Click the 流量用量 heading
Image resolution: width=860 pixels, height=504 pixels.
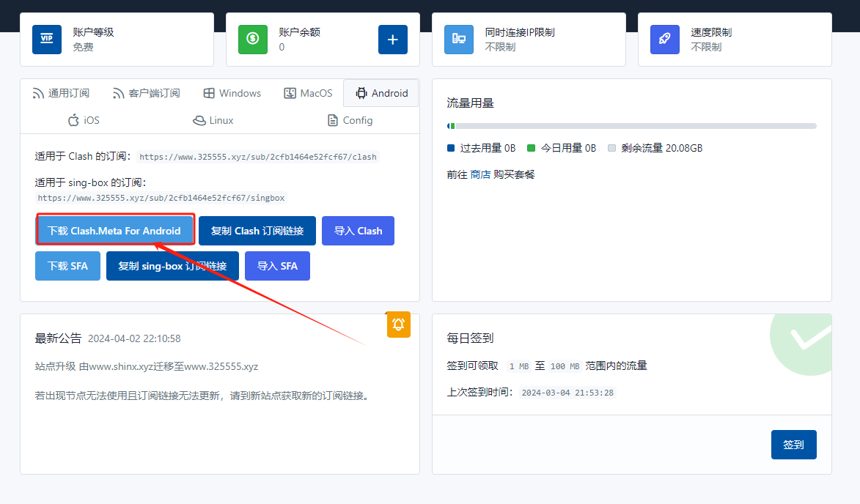470,103
